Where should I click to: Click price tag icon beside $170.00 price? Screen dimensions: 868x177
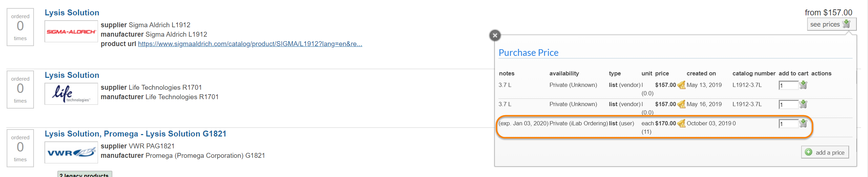click(681, 123)
